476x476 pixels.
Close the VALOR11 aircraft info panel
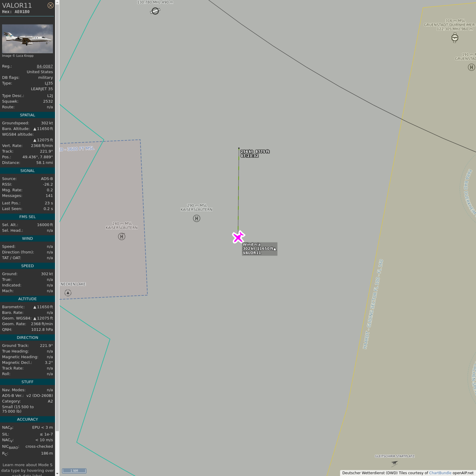(50, 5)
